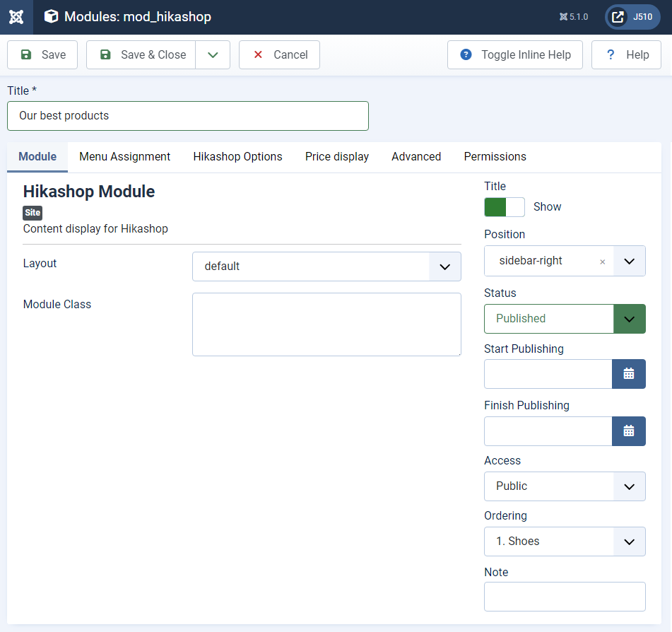This screenshot has width=672, height=632.
Task: Open the Ordering dropdown '1. Shoes'
Action: tap(565, 542)
